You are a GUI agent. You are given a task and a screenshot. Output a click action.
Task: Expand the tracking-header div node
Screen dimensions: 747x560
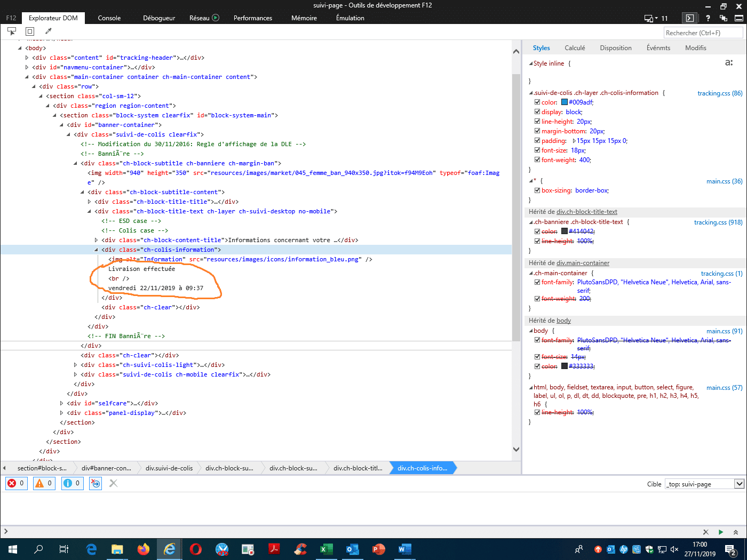tap(27, 58)
